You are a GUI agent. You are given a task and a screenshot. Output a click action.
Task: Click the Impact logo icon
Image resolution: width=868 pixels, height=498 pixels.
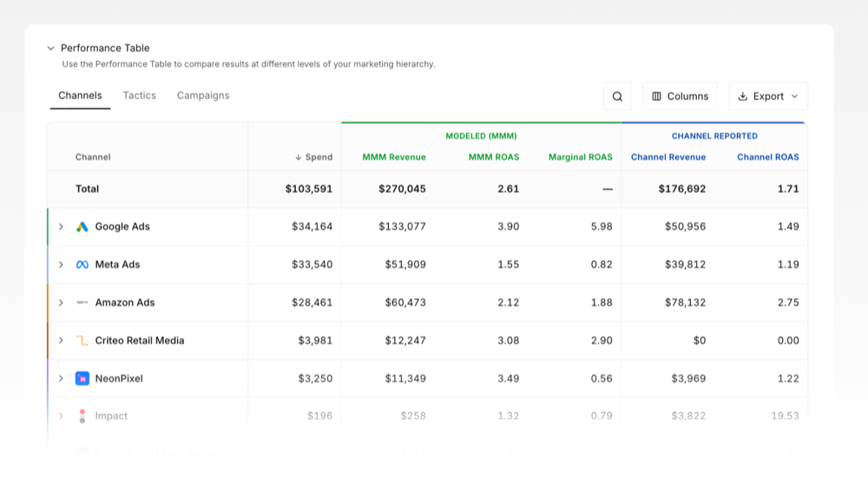point(82,416)
